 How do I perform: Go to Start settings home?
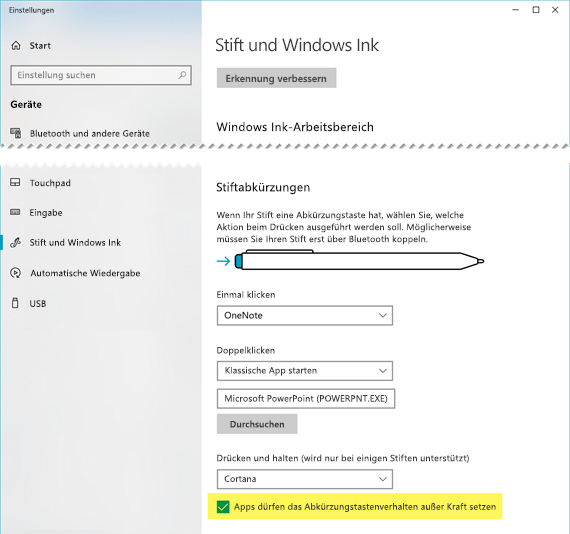point(40,46)
